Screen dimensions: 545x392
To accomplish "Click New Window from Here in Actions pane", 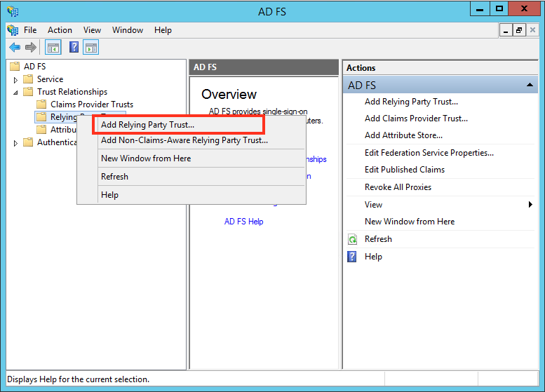I will [x=410, y=222].
